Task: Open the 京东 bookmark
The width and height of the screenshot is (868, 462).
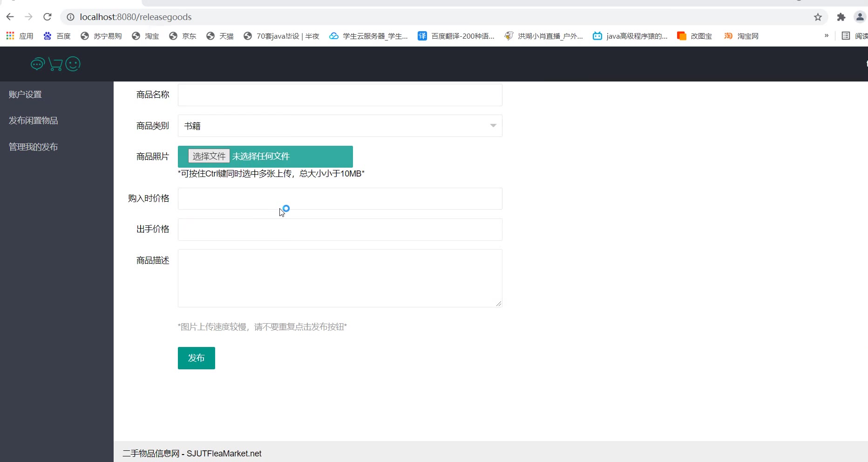Action: pyautogui.click(x=183, y=36)
